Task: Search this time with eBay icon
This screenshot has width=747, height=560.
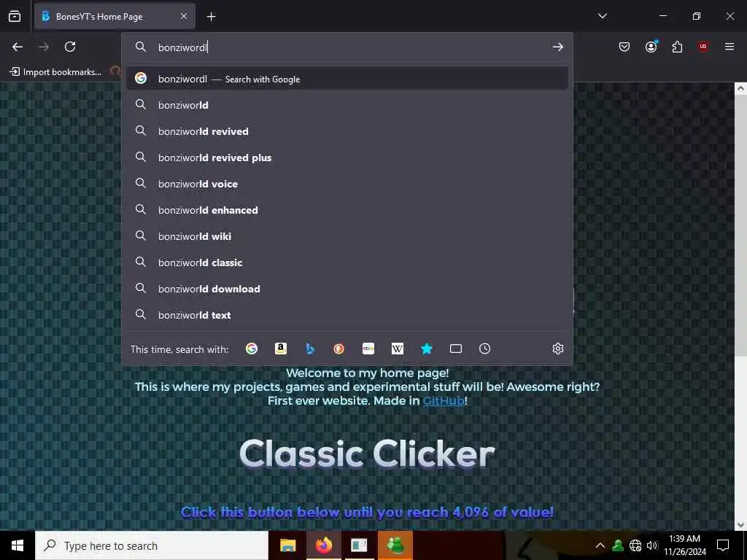Action: tap(368, 349)
